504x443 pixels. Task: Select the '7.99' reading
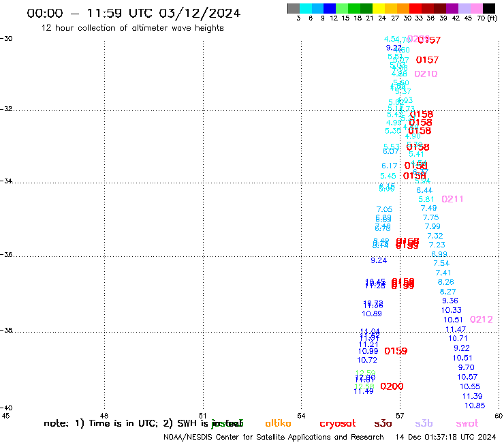point(432,226)
